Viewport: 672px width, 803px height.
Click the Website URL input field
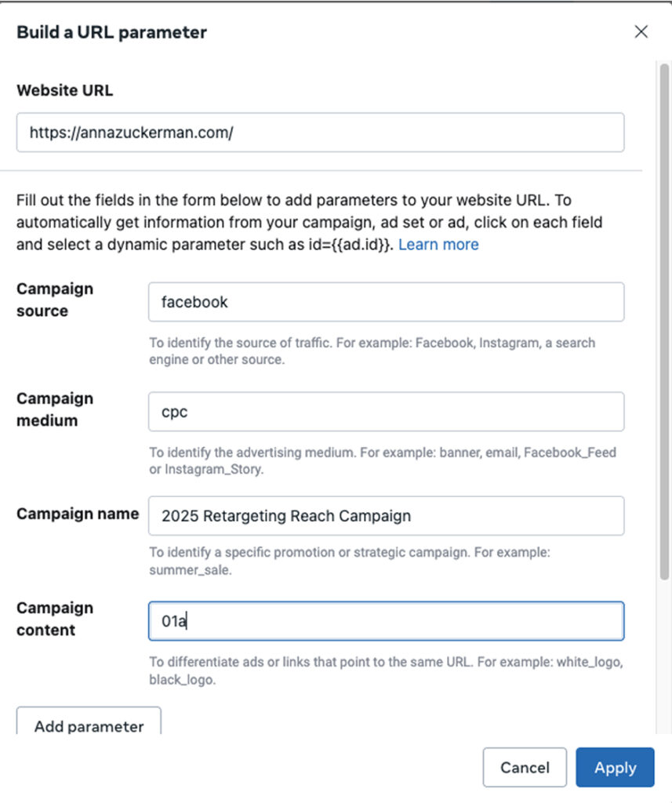click(320, 133)
